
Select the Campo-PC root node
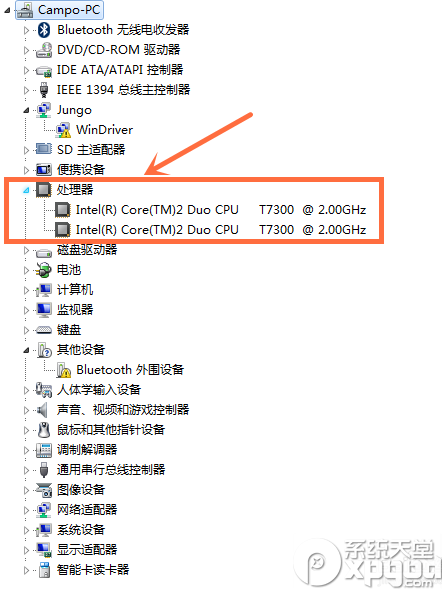click(x=69, y=10)
